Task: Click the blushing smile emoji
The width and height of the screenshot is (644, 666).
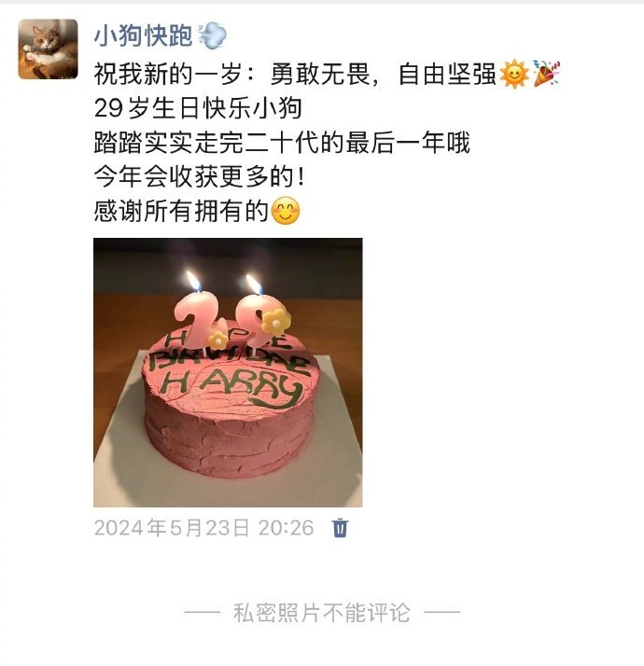Action: [286, 211]
